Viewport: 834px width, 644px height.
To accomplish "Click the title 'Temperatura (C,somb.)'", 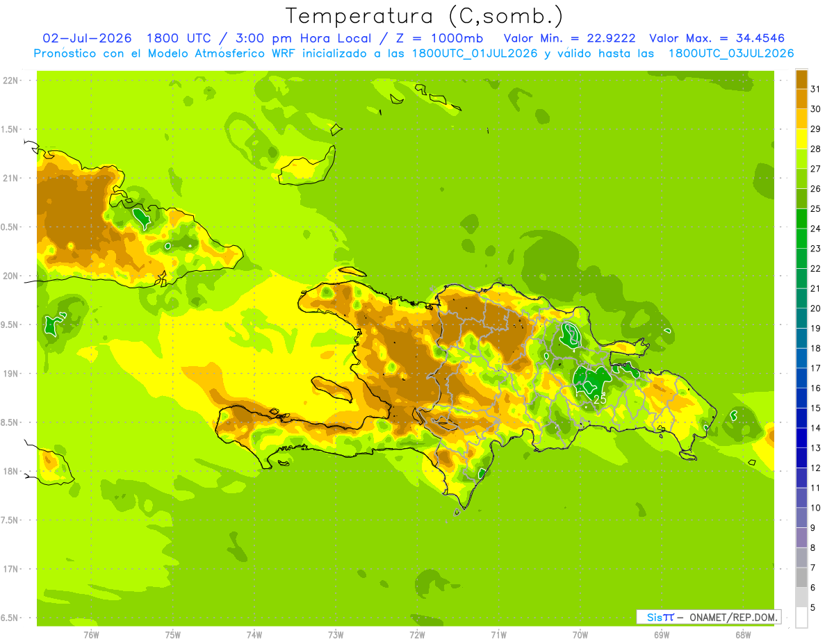I will [x=425, y=17].
